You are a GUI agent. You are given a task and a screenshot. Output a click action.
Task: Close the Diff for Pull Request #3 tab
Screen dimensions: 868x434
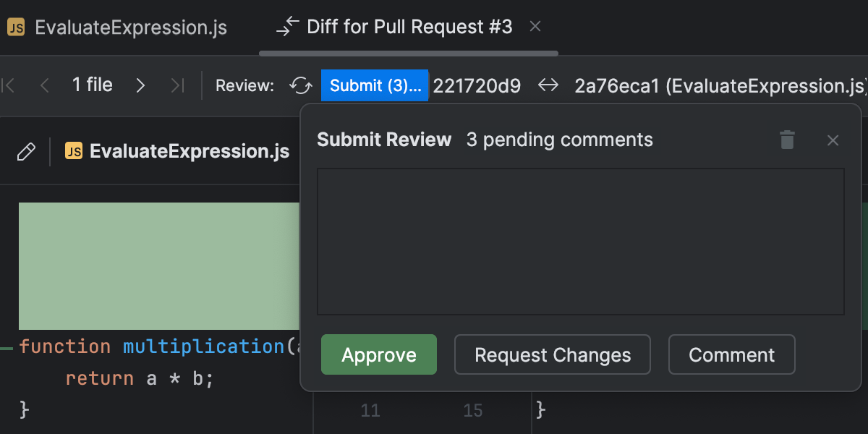[x=535, y=26]
